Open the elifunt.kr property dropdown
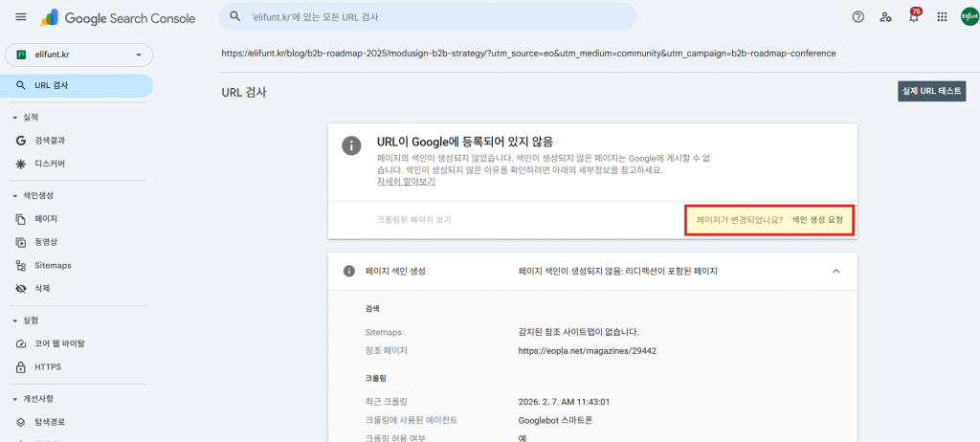The width and height of the screenshot is (980, 442). pyautogui.click(x=78, y=55)
